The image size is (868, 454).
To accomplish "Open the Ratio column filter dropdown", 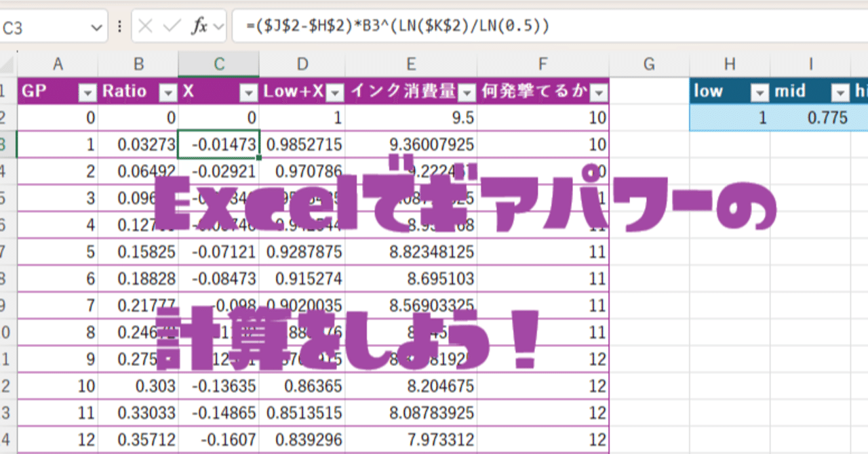I will pos(166,90).
